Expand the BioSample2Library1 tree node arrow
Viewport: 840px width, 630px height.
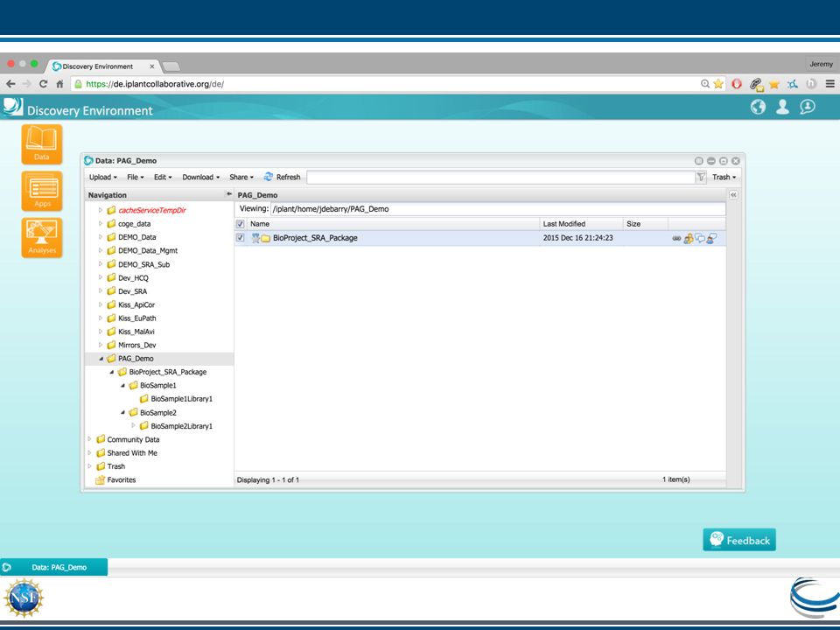pos(133,426)
